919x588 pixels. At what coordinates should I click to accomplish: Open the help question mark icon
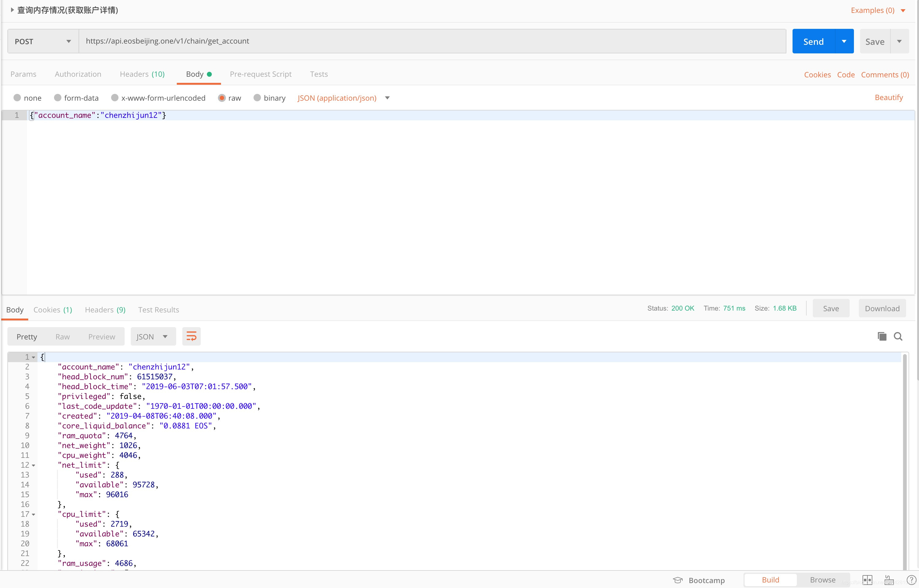(x=911, y=580)
